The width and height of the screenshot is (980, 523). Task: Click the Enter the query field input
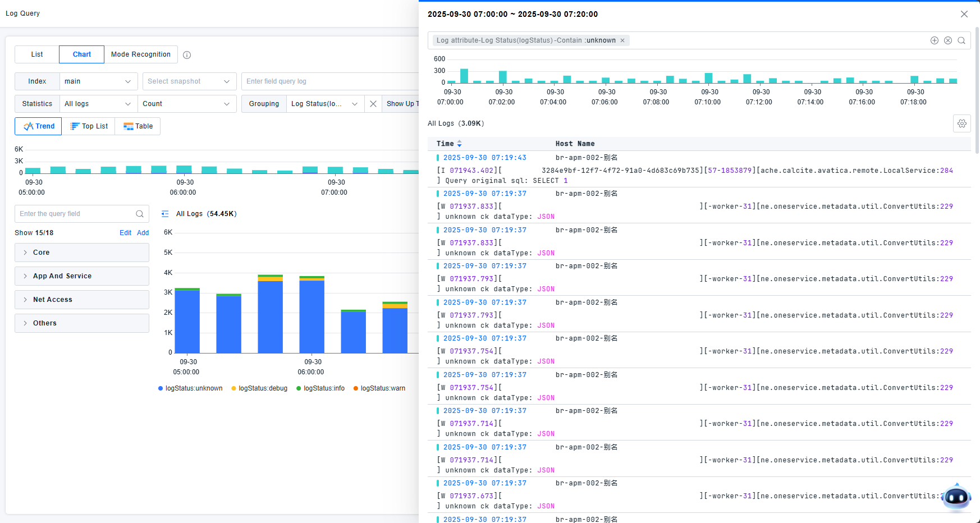(x=76, y=214)
